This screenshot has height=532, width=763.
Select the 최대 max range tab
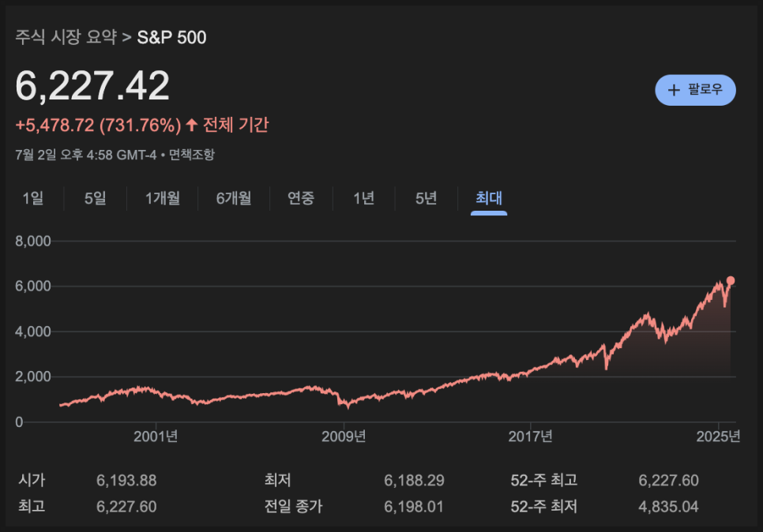pos(489,198)
